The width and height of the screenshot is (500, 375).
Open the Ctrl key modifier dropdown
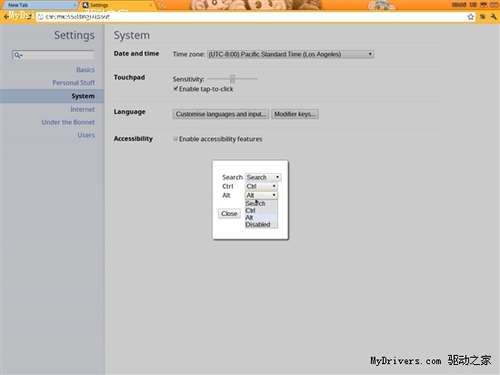pos(261,186)
